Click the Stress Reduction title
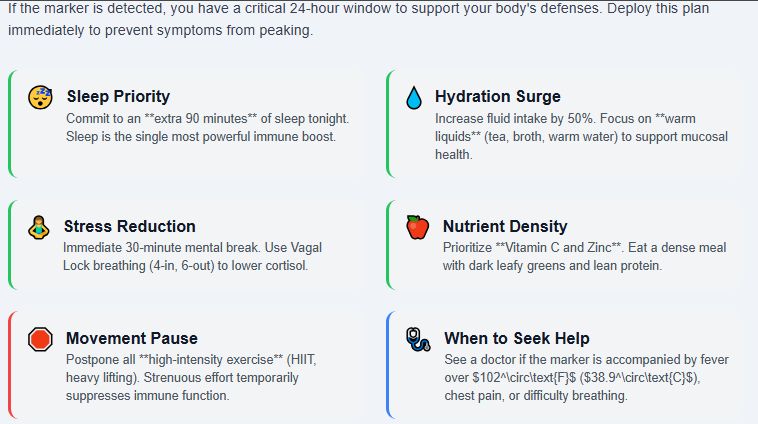Viewport: 758px width, 424px height. point(129,226)
